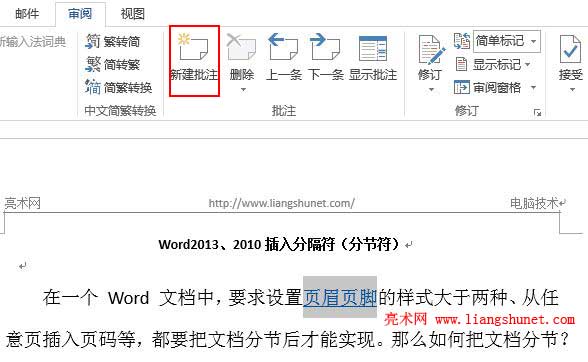Click the text 的样式大于两种 in the paragraph
This screenshot has width=588, height=362.
443,298
